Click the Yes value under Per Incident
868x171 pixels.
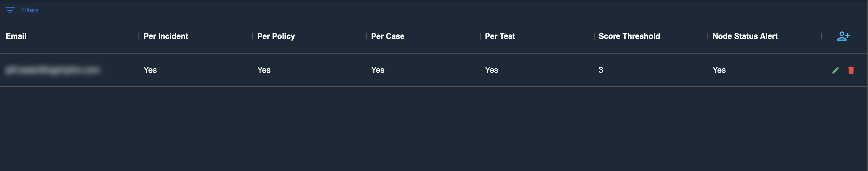click(150, 70)
